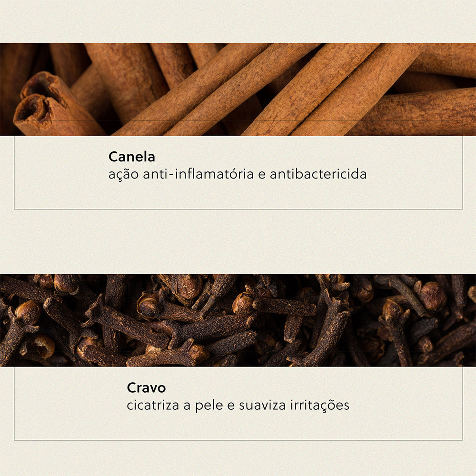Screen dimensions: 476x476
Task: Click the word anti-inflamatória
Action: click(198, 174)
